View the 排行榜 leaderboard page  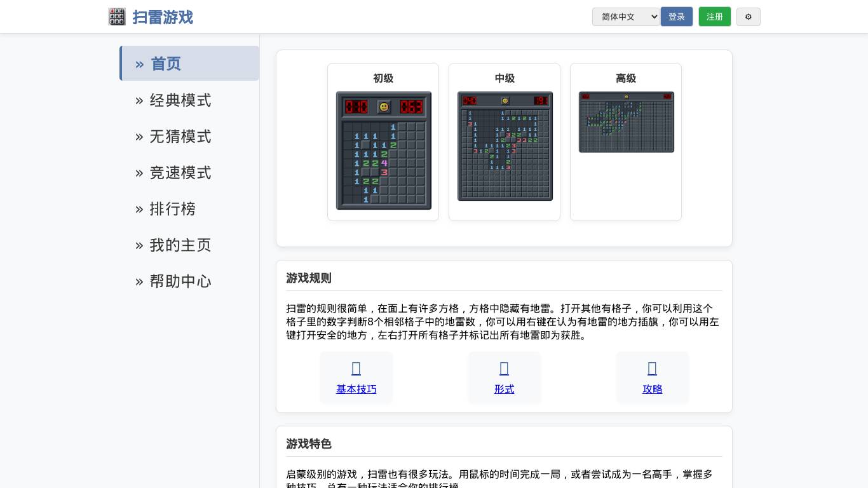172,209
